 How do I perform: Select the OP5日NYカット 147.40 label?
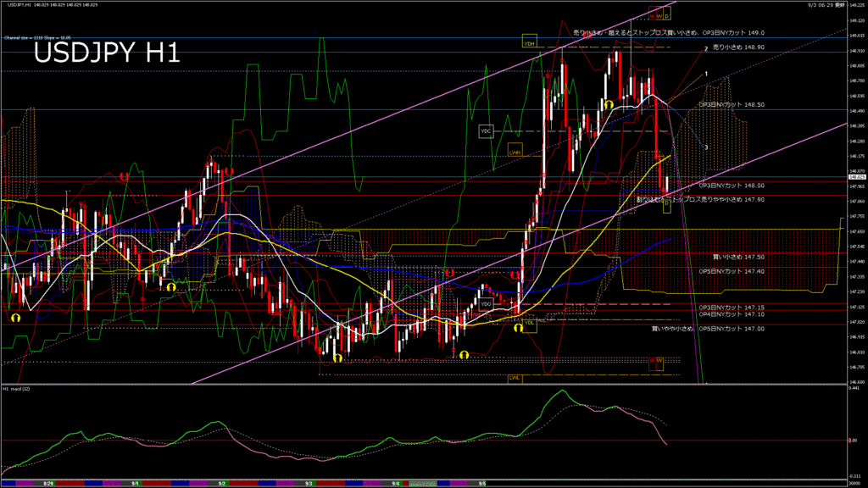pyautogui.click(x=732, y=271)
